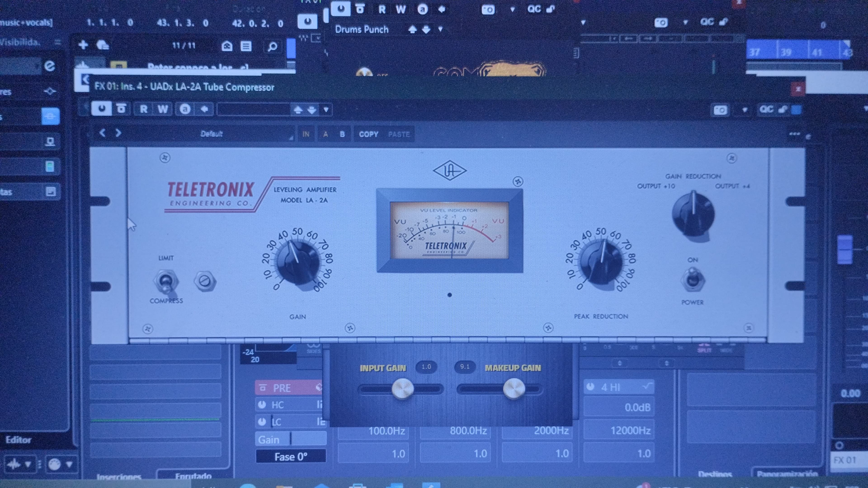Go to previous preset with left arrow

coord(102,133)
